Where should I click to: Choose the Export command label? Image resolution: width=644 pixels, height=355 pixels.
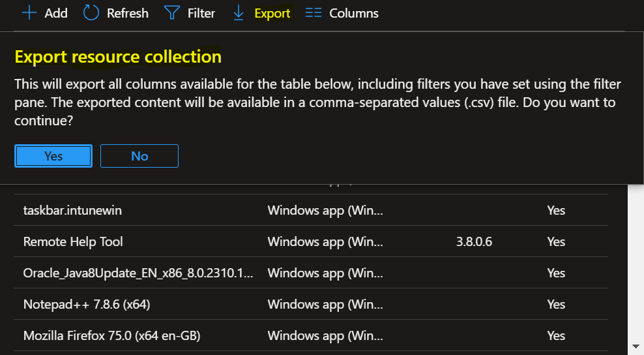[x=272, y=13]
